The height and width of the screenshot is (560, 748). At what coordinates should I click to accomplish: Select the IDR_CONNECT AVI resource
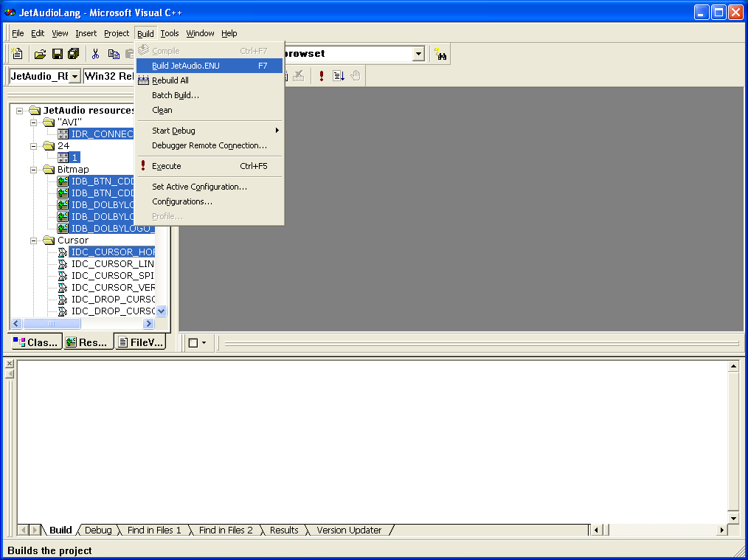102,134
